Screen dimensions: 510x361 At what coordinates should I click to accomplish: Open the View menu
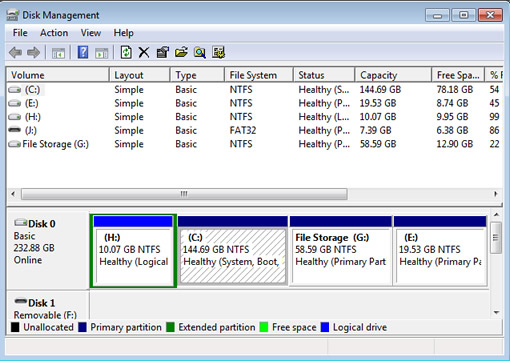tap(91, 33)
